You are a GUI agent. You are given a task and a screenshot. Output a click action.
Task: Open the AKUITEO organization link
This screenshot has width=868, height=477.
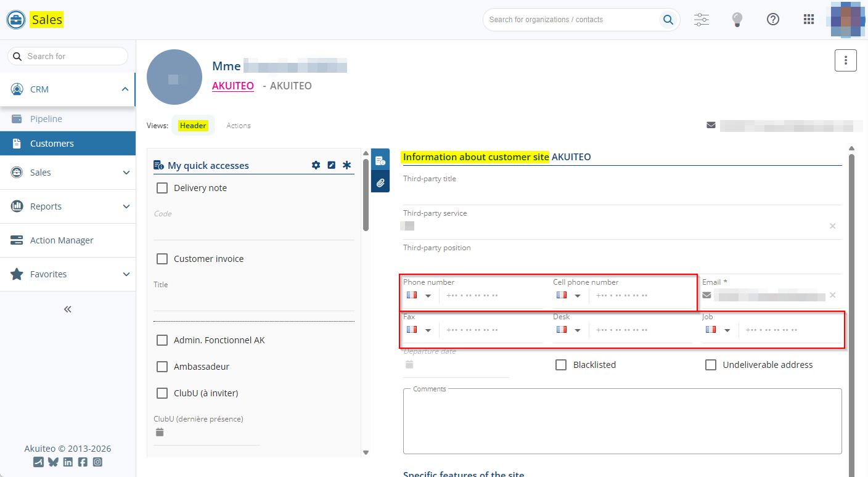[x=232, y=86]
